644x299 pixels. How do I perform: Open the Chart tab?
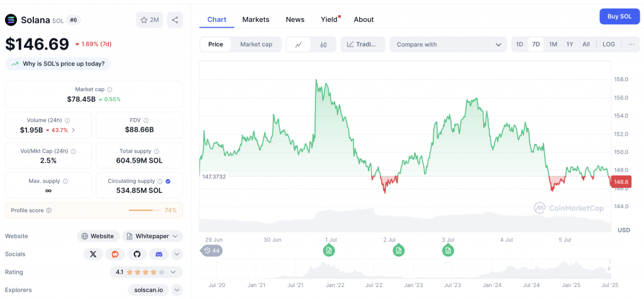pyautogui.click(x=217, y=19)
